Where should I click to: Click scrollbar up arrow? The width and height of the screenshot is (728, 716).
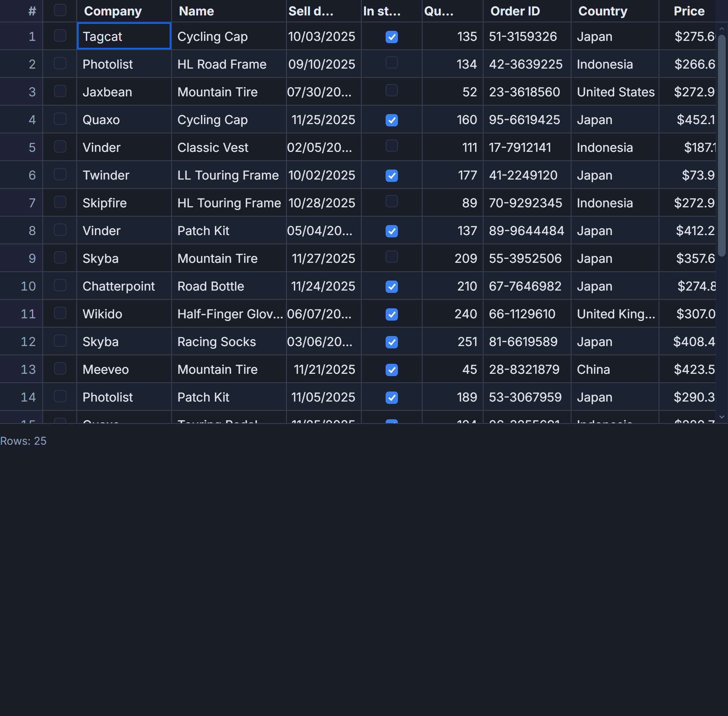pos(722,29)
